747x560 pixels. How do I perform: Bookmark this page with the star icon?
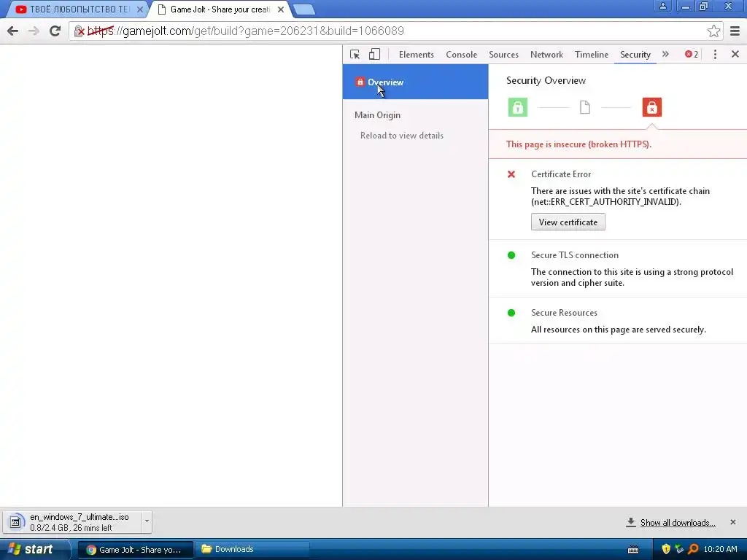[x=713, y=31]
